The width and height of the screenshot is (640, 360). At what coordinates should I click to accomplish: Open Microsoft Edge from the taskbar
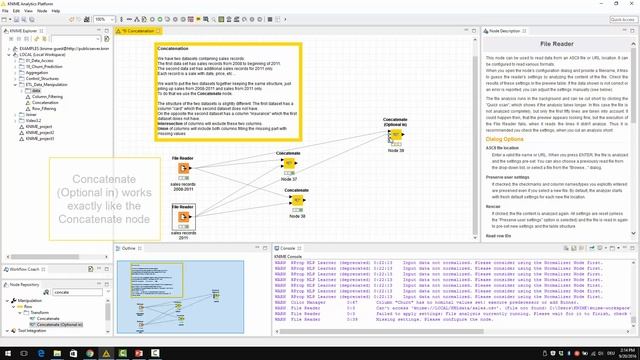pyautogui.click(x=40, y=353)
